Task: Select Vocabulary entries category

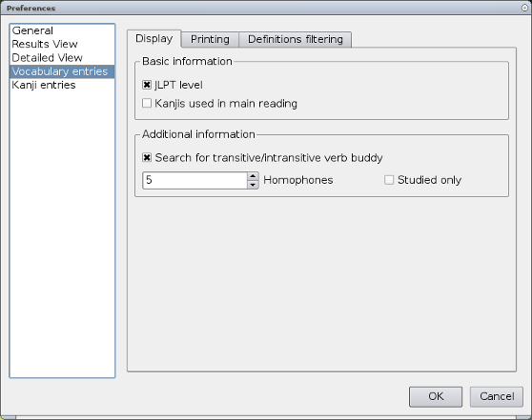Action: tap(62, 71)
